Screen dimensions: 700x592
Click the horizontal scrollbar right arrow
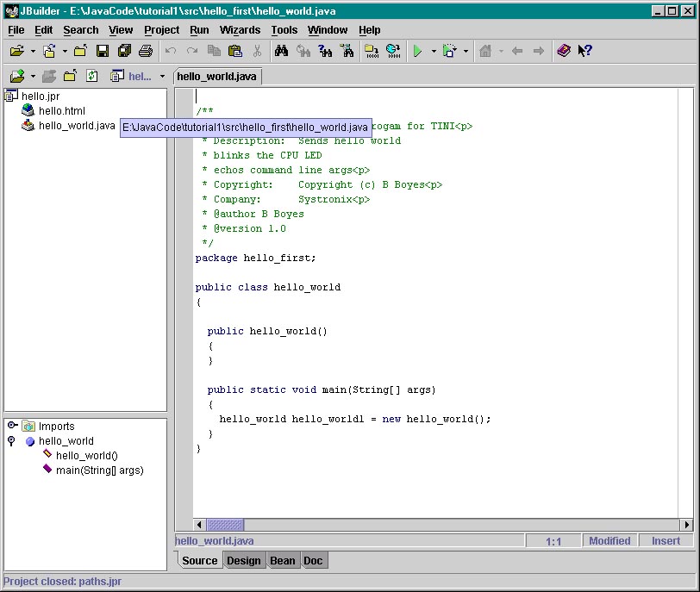(686, 524)
